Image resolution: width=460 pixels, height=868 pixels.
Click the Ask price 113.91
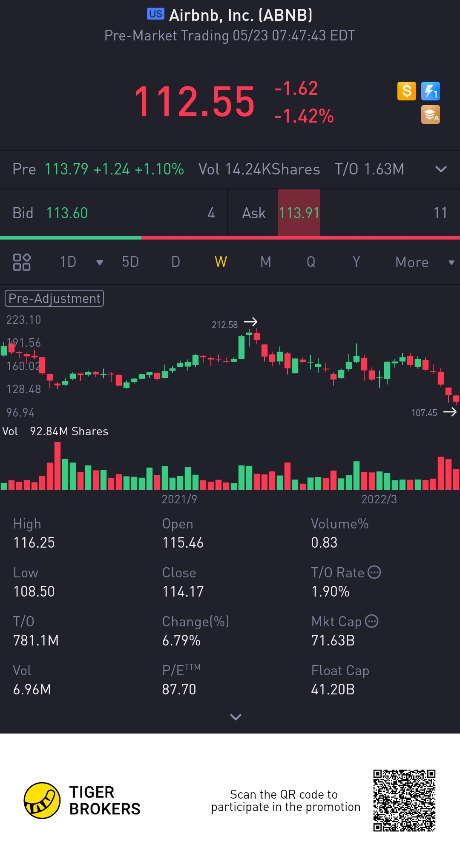pos(299,213)
